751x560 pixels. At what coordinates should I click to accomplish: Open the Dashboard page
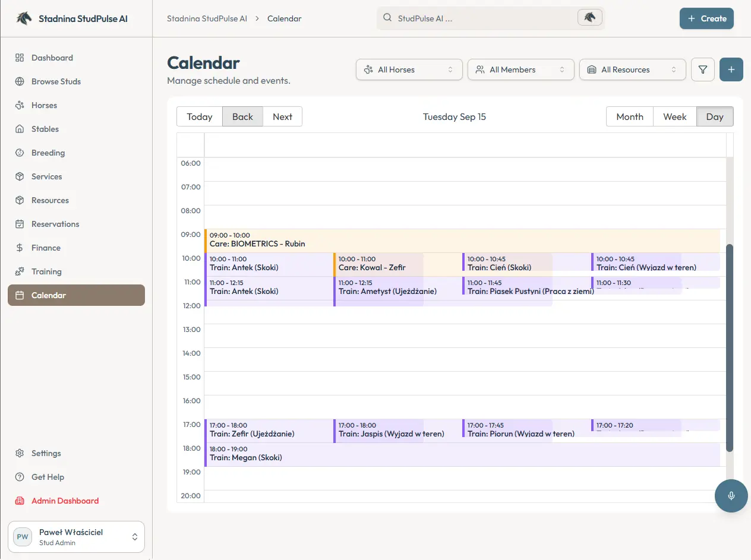[x=76, y=58]
